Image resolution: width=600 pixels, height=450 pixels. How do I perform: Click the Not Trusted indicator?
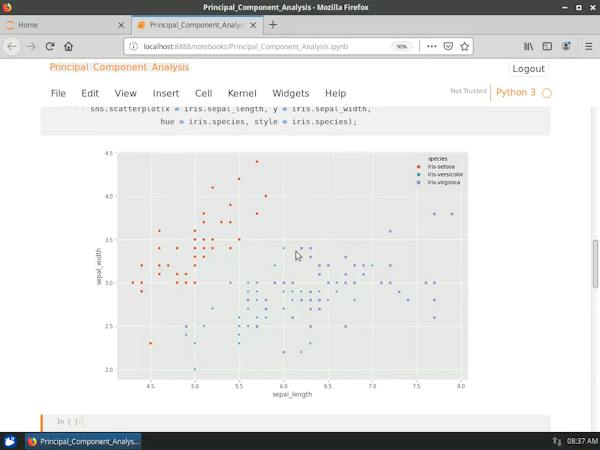tap(468, 91)
